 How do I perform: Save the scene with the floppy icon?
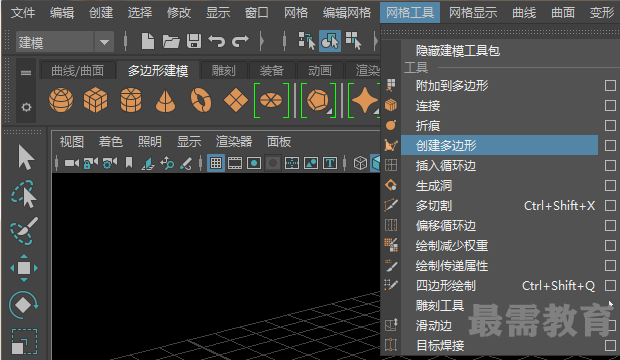tap(194, 41)
